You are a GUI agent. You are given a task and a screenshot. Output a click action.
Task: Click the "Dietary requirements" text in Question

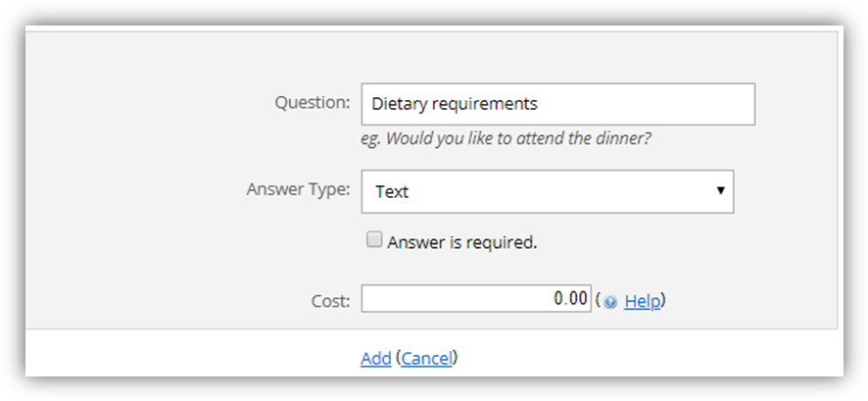(455, 104)
